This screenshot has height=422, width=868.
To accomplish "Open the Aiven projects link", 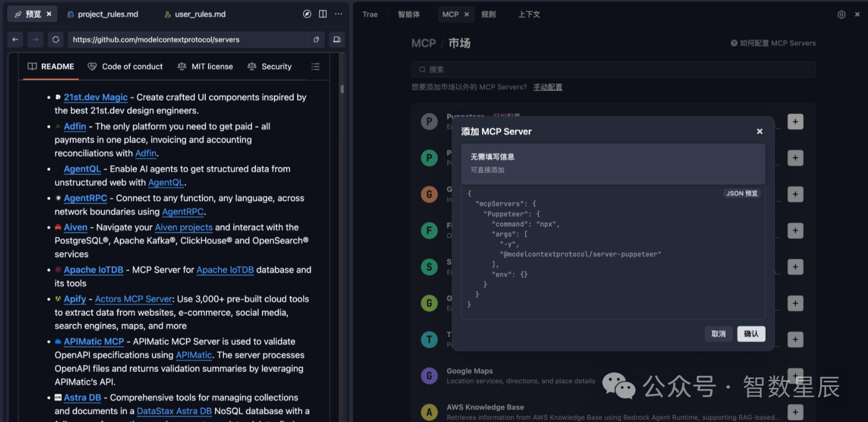I will tap(184, 227).
